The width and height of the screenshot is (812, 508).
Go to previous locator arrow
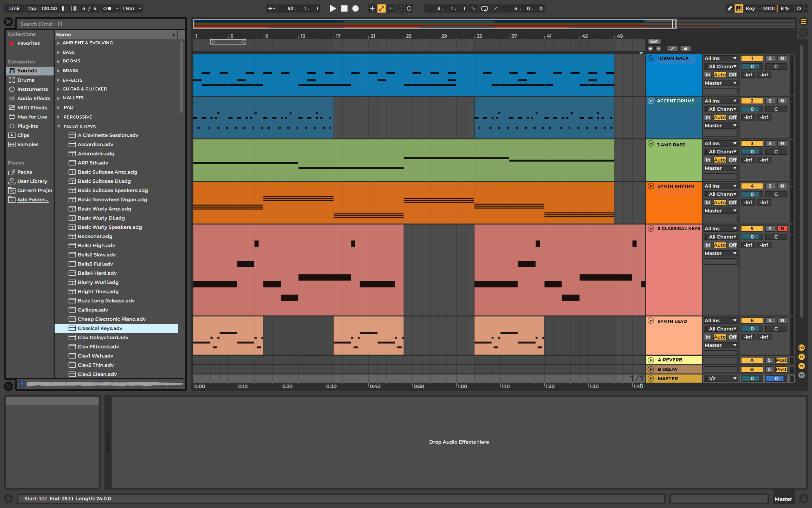(650, 49)
